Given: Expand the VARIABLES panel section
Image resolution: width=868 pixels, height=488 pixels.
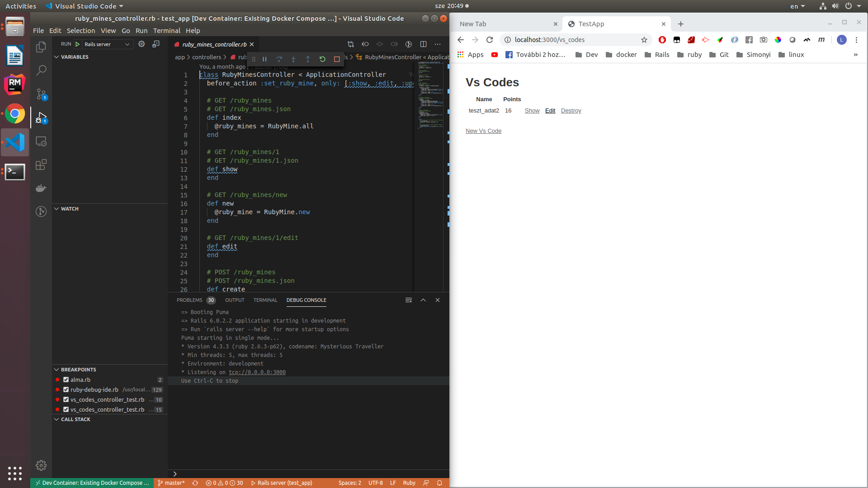Looking at the screenshot, I should tap(58, 56).
